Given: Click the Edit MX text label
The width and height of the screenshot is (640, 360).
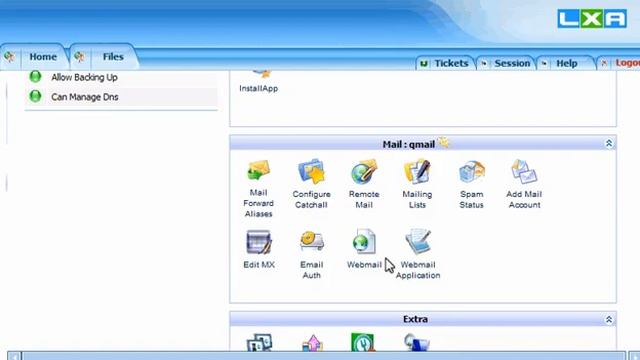Looking at the screenshot, I should point(259,264).
